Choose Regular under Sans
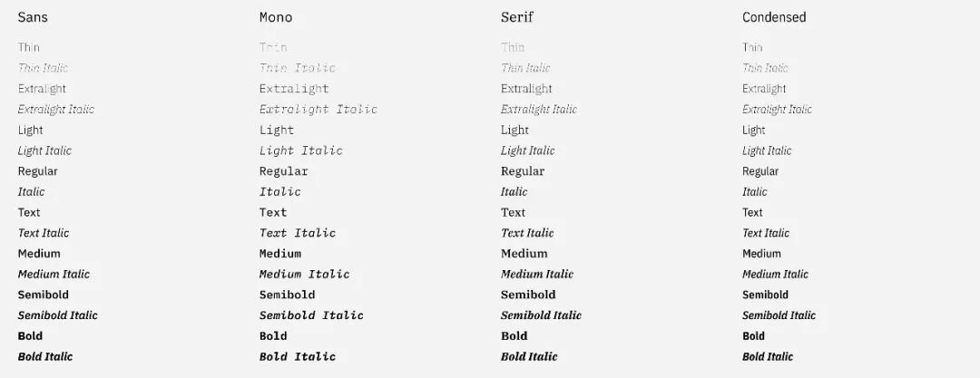Viewport: 980px width, 378px height. (x=37, y=171)
